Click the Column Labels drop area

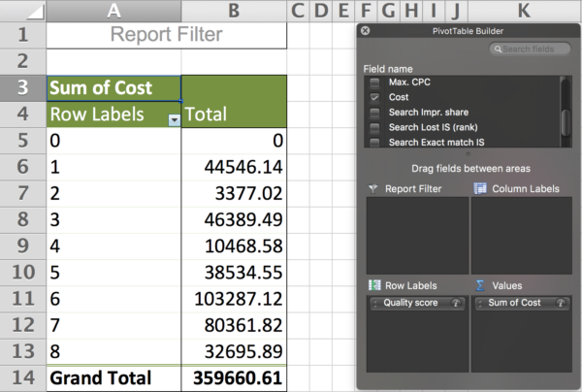pos(522,236)
